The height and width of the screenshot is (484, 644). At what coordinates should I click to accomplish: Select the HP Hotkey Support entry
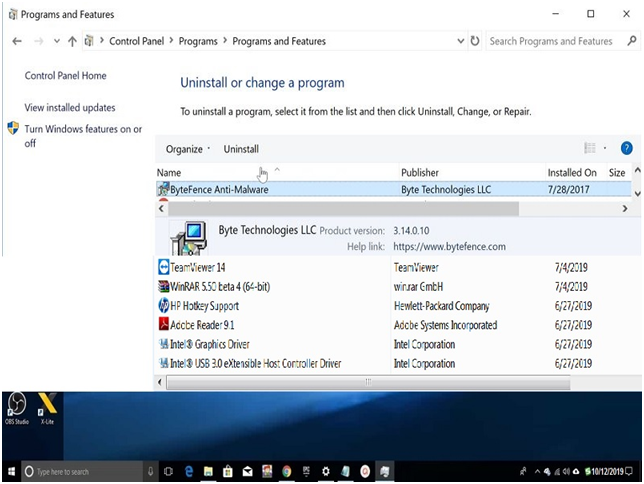(x=204, y=306)
